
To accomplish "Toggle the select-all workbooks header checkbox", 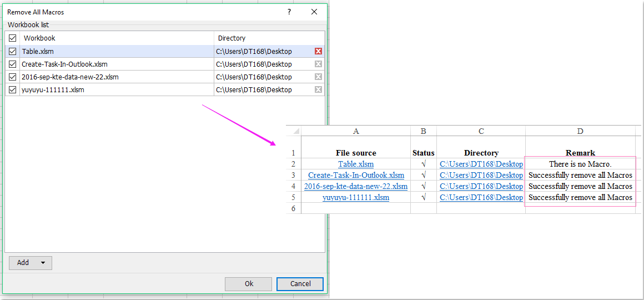I will coord(12,38).
